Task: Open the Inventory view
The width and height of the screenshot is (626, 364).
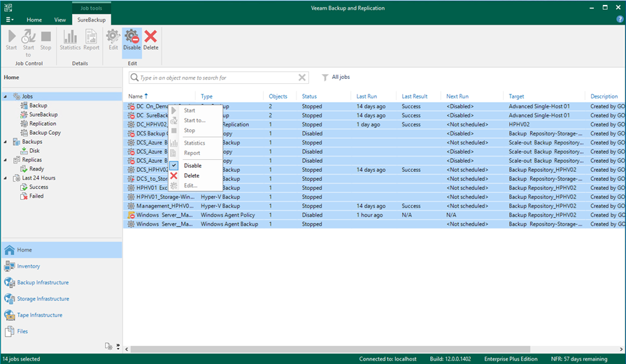Action: pyautogui.click(x=62, y=266)
